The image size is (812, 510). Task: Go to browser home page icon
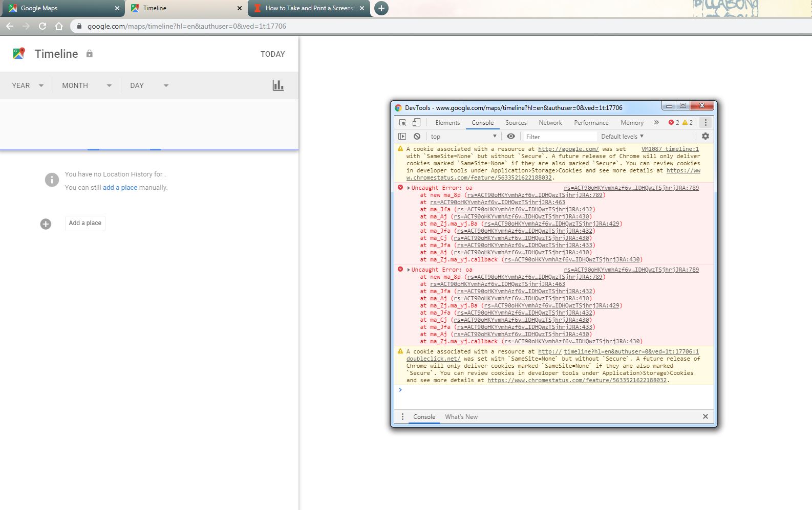(59, 26)
